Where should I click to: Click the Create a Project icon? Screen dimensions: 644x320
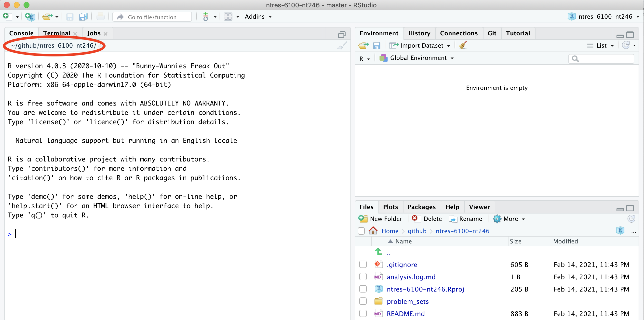[30, 17]
